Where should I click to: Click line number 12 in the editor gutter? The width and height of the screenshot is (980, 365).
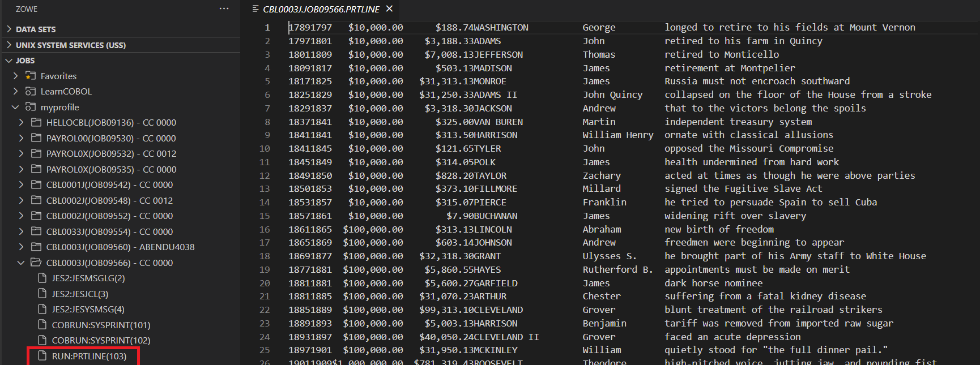(x=265, y=175)
